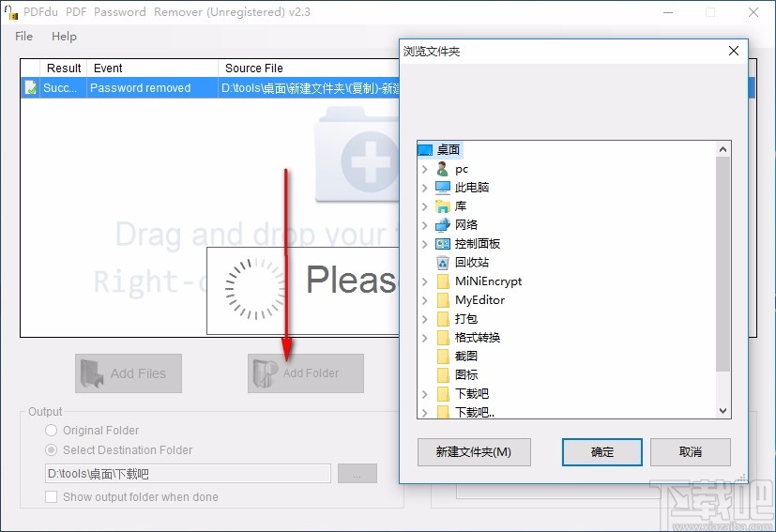This screenshot has width=776, height=532.
Task: Expand the pc node in folder tree
Action: tap(425, 169)
